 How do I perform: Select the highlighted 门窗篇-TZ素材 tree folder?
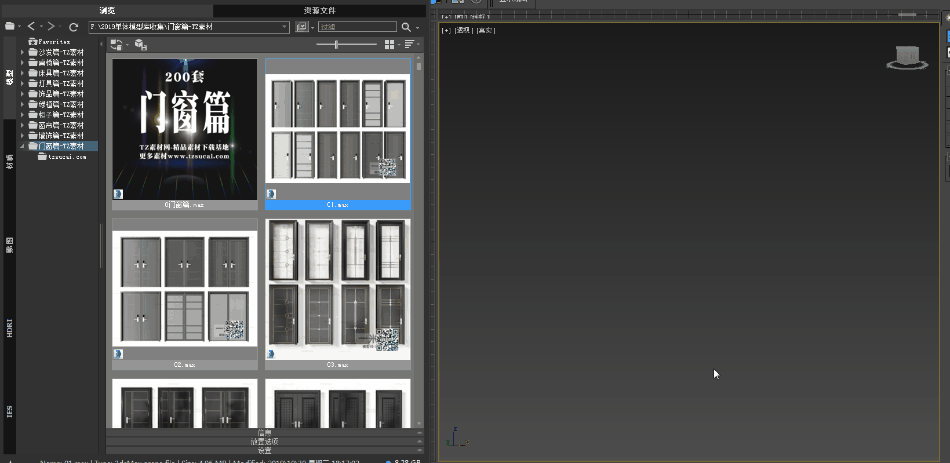click(61, 146)
